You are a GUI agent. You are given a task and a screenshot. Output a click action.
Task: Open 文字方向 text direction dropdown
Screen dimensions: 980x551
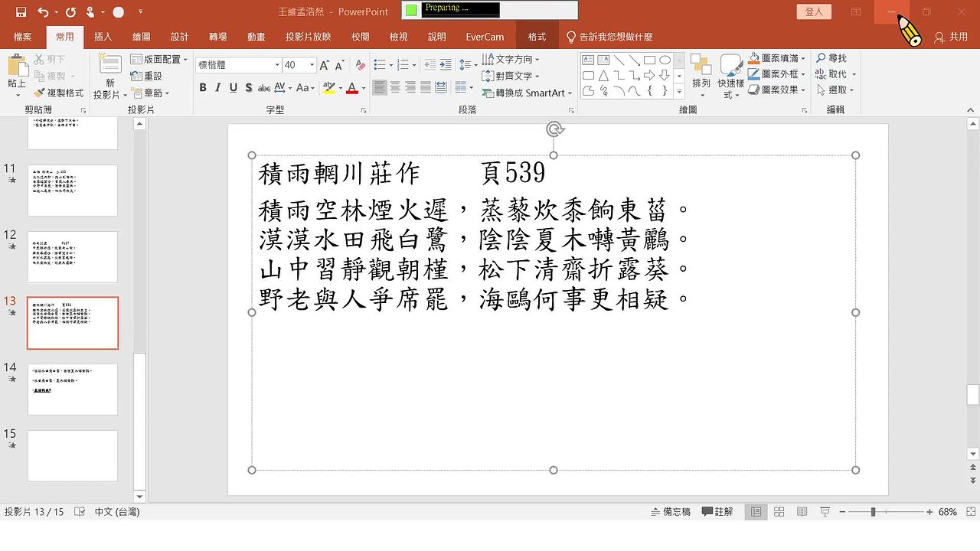click(510, 59)
